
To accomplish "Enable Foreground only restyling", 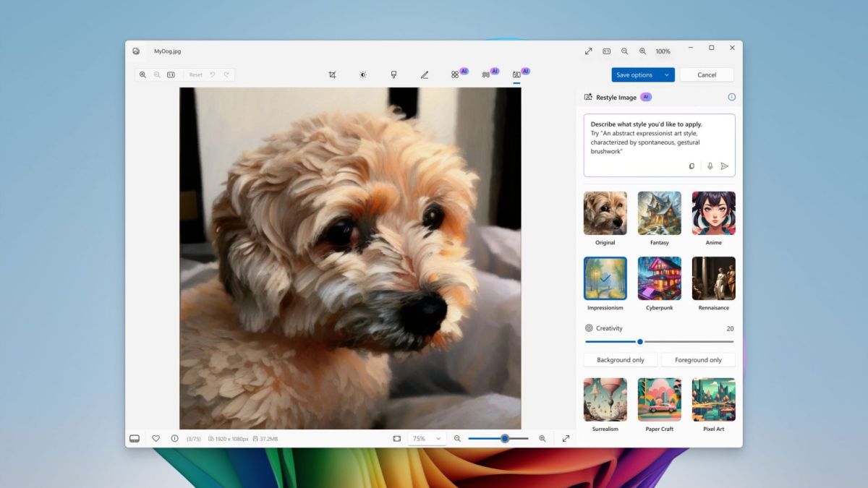I will [698, 359].
